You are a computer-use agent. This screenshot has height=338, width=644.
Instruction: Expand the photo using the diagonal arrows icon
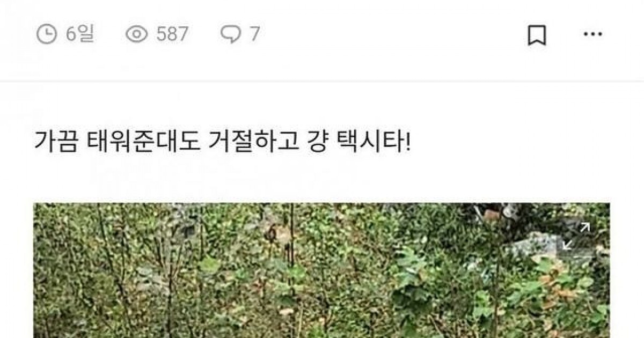point(576,237)
